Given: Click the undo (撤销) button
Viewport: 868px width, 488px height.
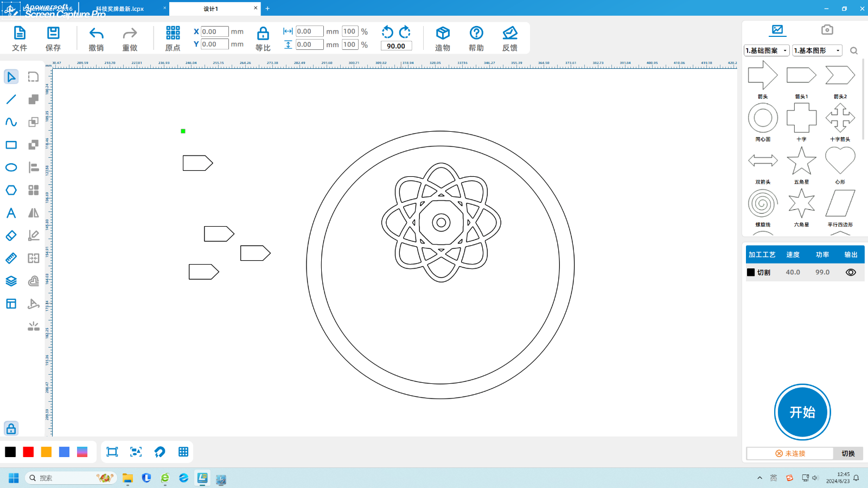Looking at the screenshot, I should tap(96, 38).
